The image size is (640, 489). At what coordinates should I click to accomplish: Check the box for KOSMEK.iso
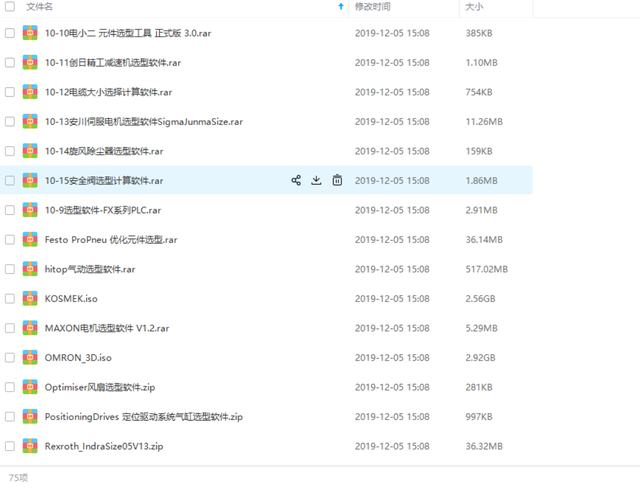point(10,298)
